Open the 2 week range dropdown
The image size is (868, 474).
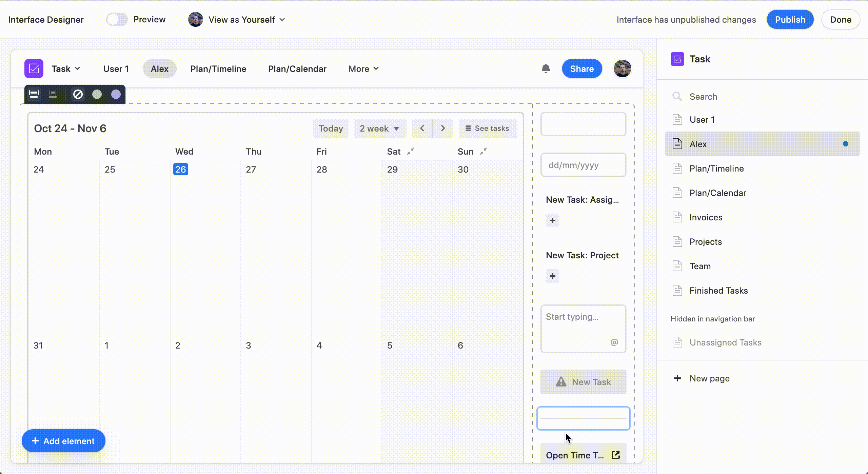point(379,128)
